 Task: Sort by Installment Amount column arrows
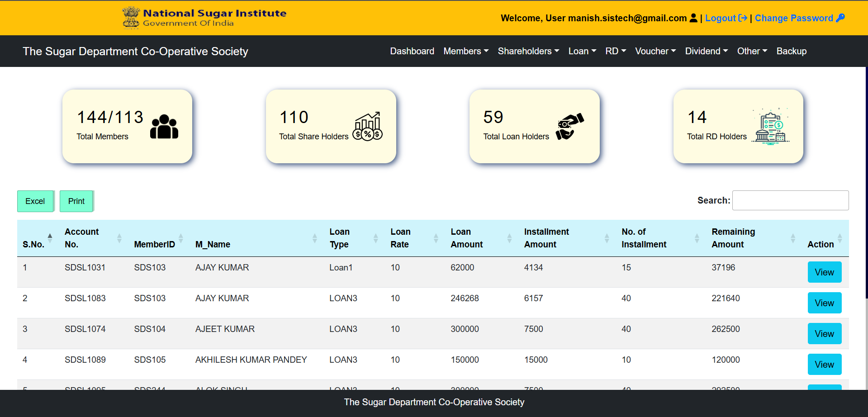(x=607, y=238)
